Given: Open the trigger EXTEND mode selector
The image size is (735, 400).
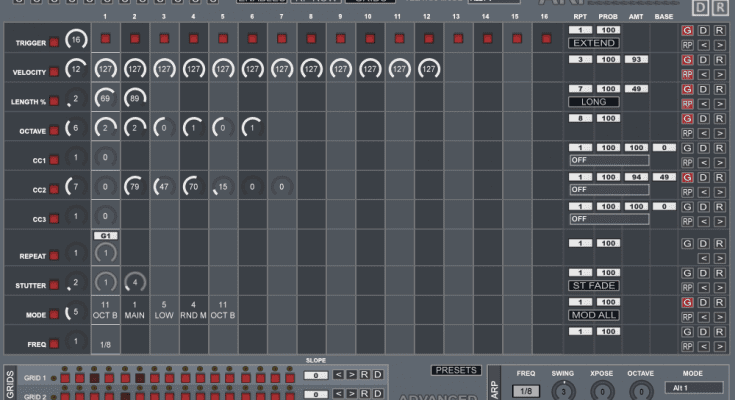Looking at the screenshot, I should click(x=593, y=43).
